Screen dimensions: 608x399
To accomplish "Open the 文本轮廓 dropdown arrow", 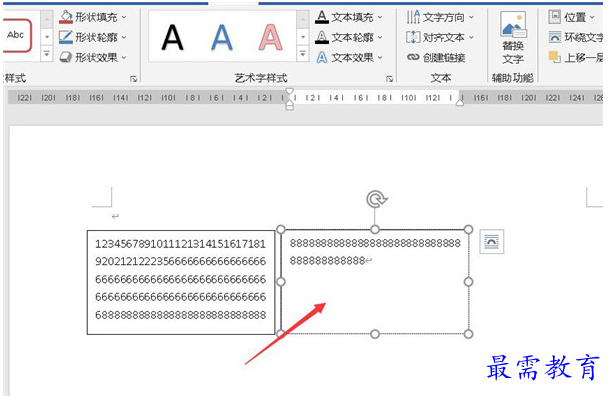I will coord(380,37).
